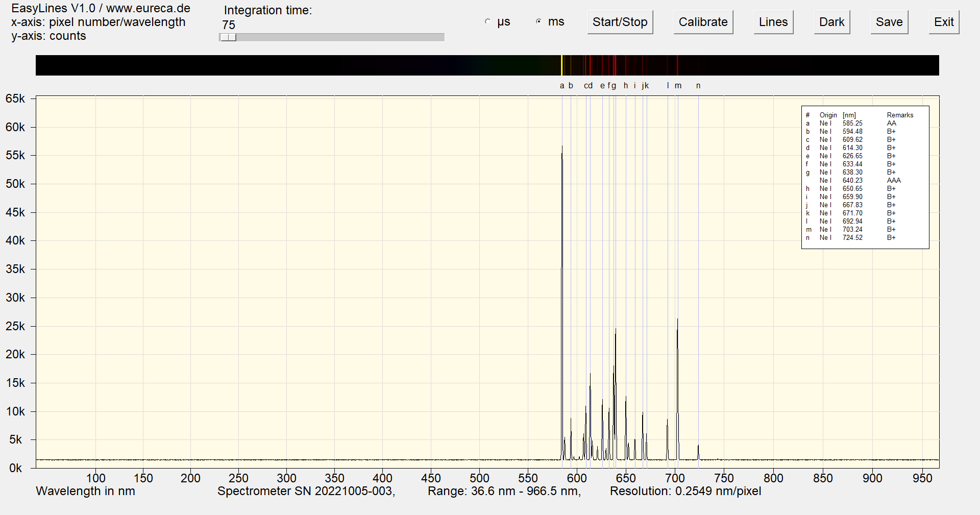
Task: Click the integration time value 75
Action: 229,25
